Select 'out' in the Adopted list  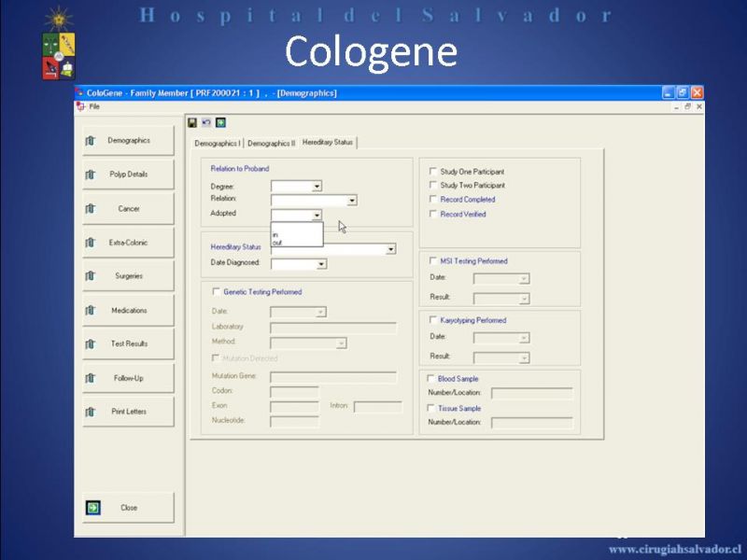[x=277, y=243]
